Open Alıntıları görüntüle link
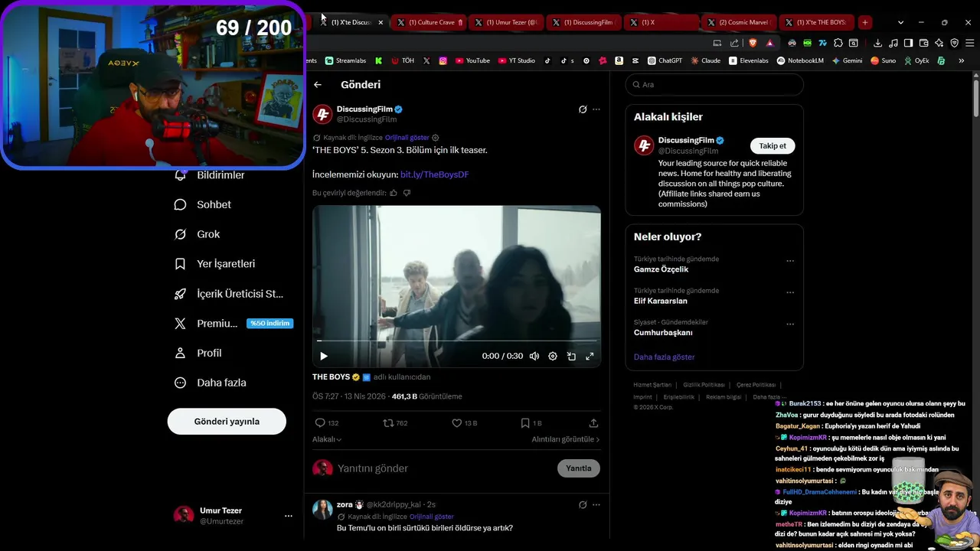 coord(566,439)
